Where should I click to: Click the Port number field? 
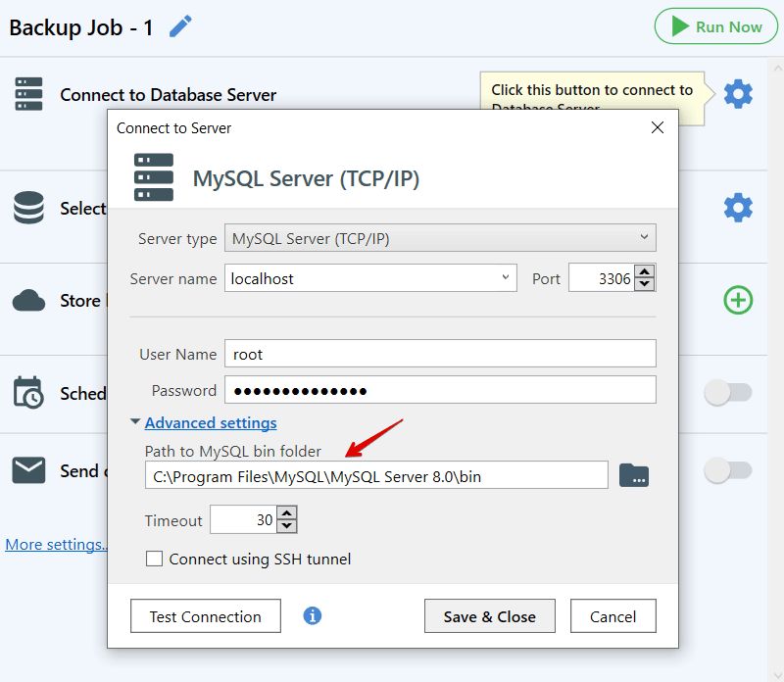[x=602, y=278]
